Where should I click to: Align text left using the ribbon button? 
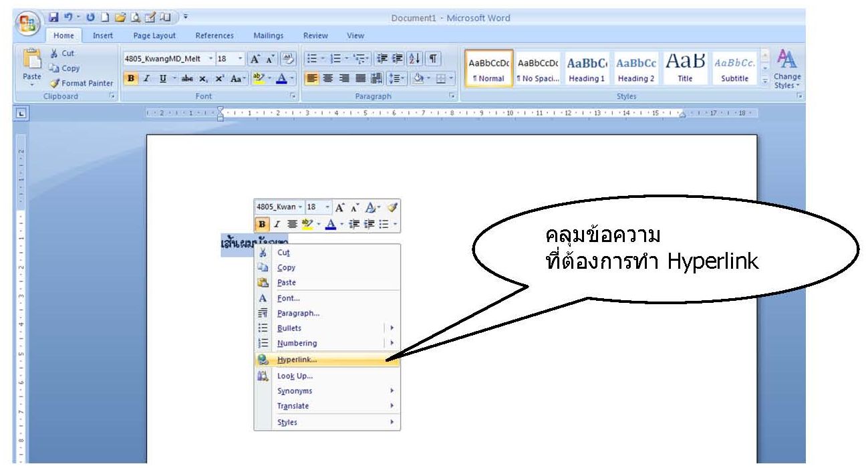point(312,78)
